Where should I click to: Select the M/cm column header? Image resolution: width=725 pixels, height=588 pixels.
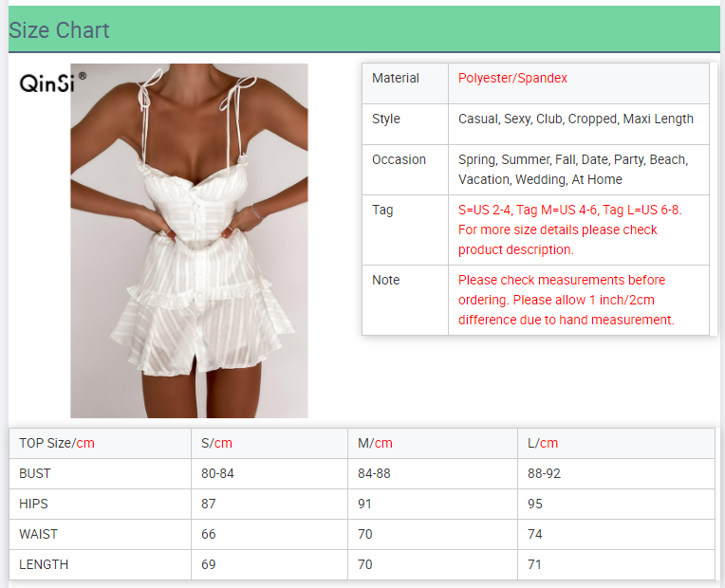[x=375, y=443]
